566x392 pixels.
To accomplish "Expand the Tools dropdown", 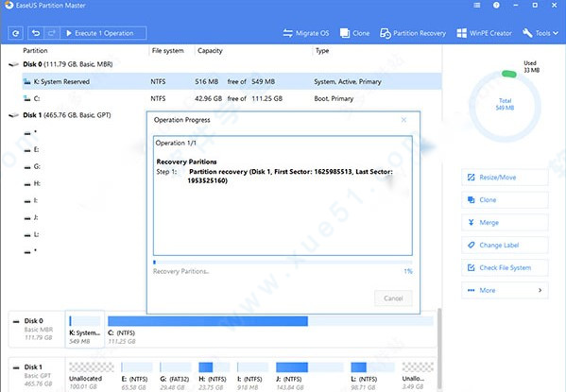I will tap(540, 33).
